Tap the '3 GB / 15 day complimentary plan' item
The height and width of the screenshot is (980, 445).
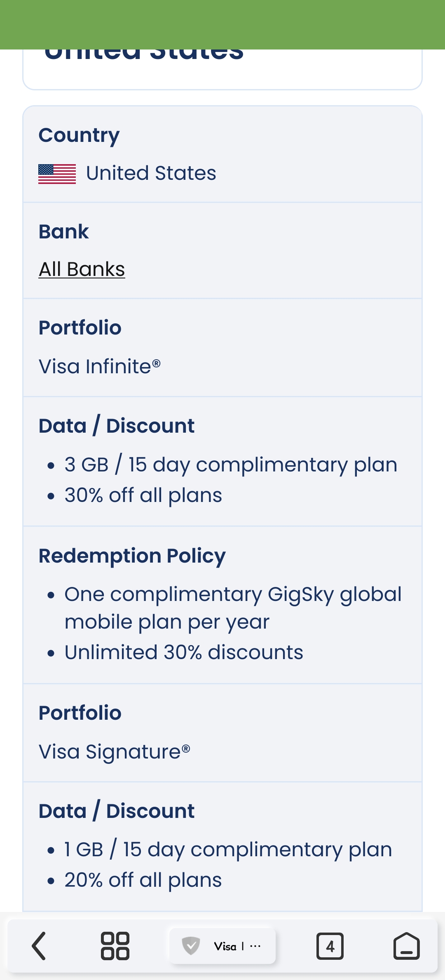click(231, 465)
